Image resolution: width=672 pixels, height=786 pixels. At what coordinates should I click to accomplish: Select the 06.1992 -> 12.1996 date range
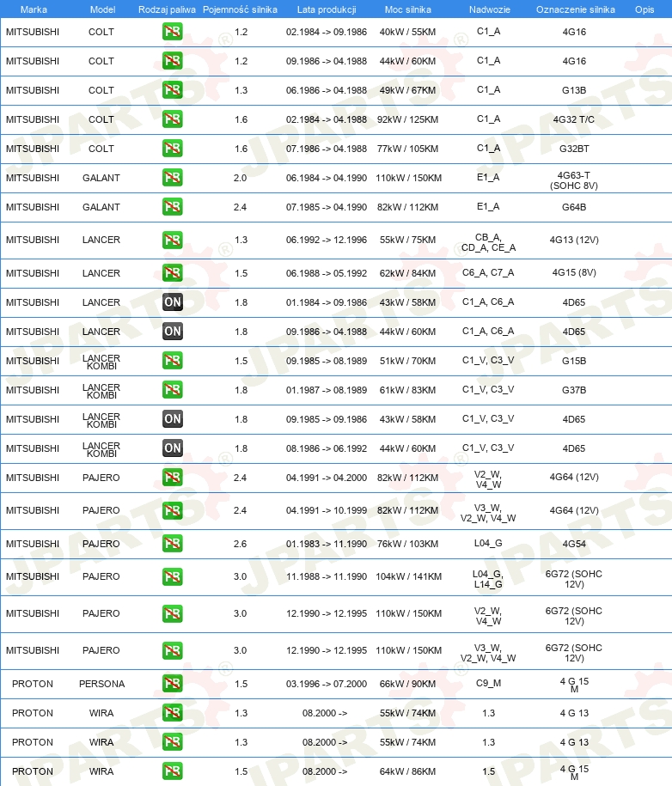tap(327, 241)
